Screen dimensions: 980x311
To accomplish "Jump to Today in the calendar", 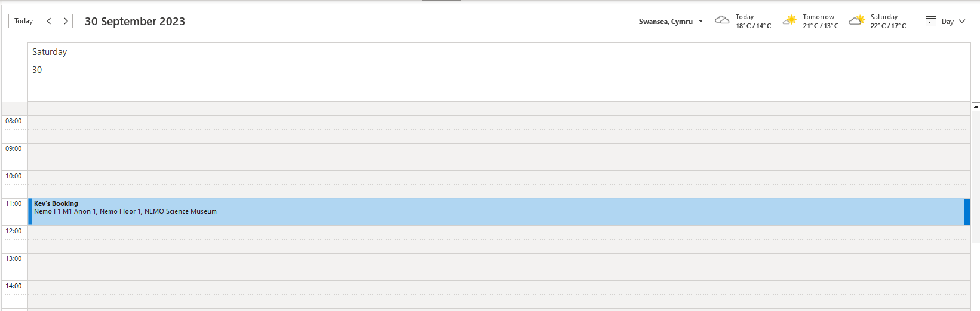I will [x=24, y=21].
